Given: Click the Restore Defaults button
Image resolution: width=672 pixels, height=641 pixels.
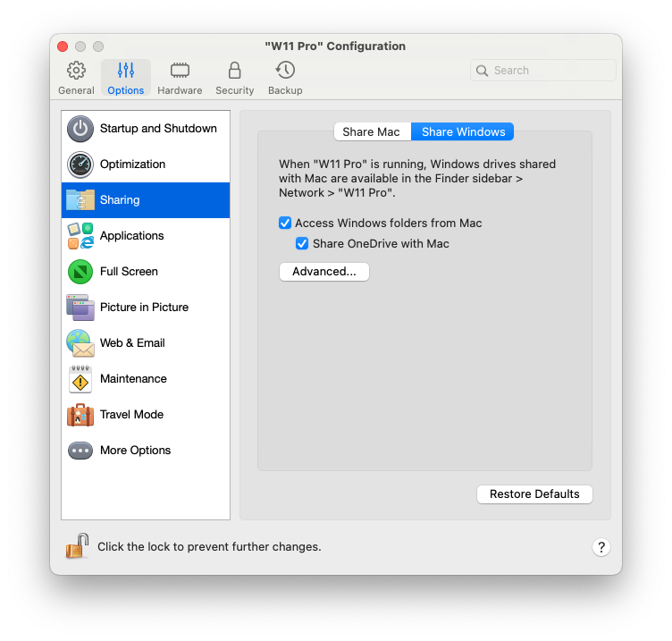Looking at the screenshot, I should click(534, 494).
